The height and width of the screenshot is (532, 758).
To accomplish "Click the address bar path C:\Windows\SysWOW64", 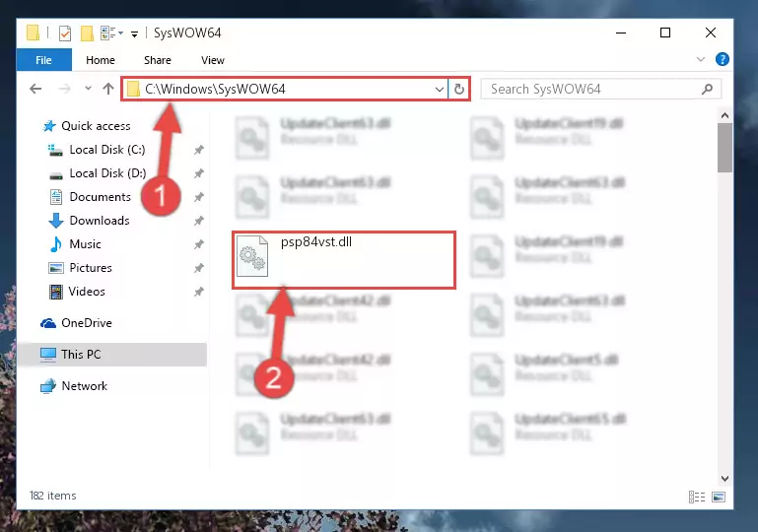I will [215, 89].
